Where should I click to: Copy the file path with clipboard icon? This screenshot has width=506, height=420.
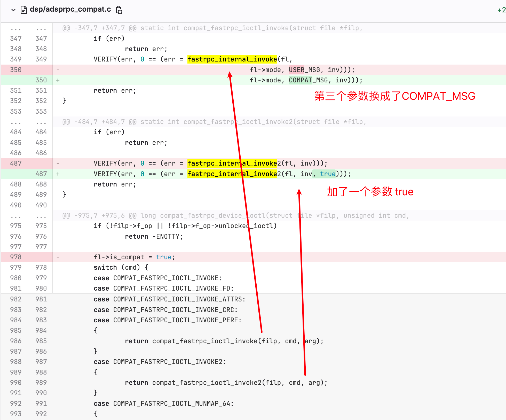[119, 10]
